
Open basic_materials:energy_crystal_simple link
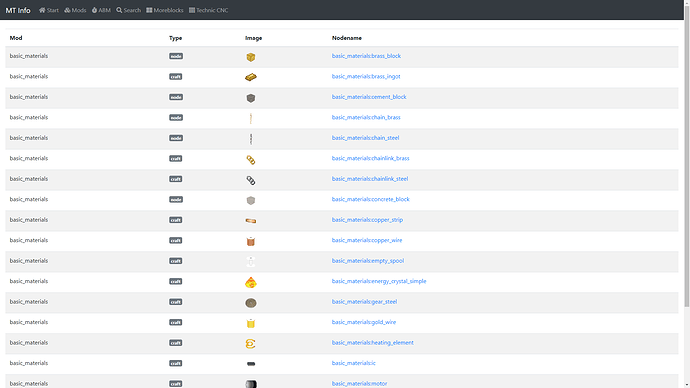pos(379,281)
